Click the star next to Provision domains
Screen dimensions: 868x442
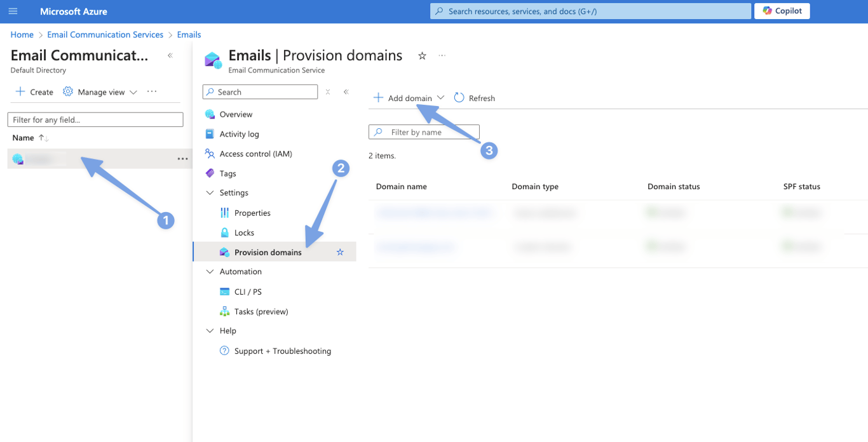click(340, 252)
